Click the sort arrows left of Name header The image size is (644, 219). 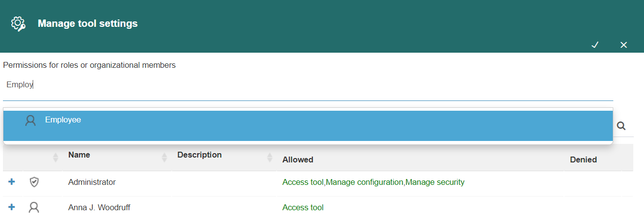pyautogui.click(x=55, y=158)
